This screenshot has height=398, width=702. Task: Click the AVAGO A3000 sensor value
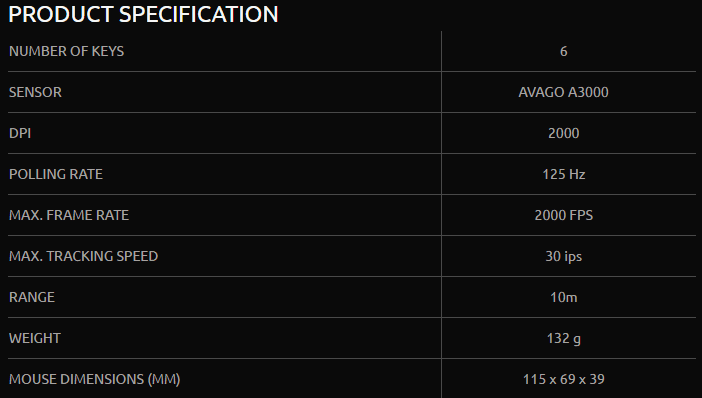click(563, 92)
